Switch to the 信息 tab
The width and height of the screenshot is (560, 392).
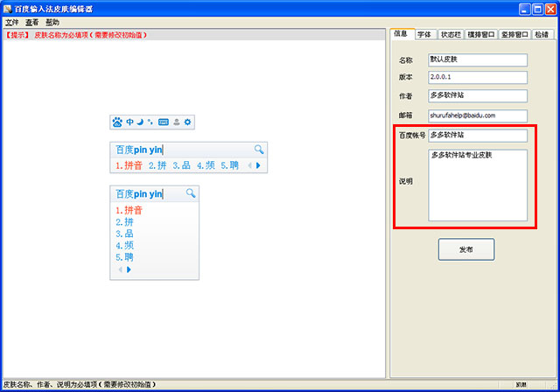[x=402, y=34]
